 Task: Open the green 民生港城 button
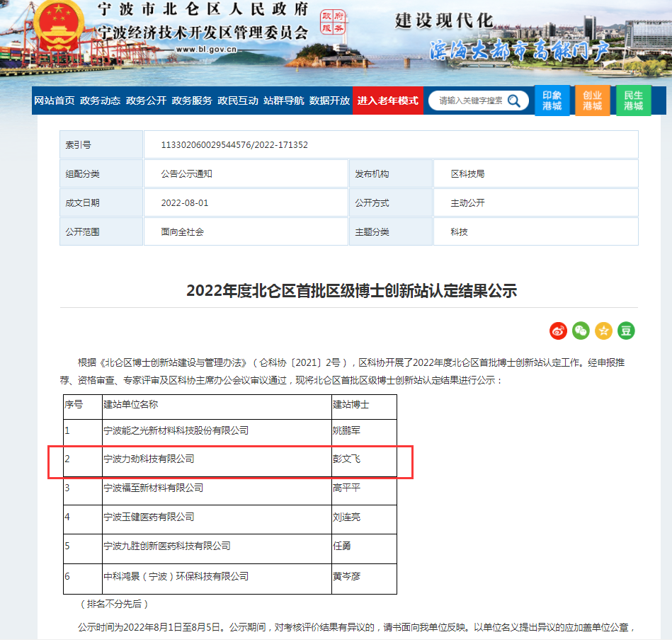(634, 101)
